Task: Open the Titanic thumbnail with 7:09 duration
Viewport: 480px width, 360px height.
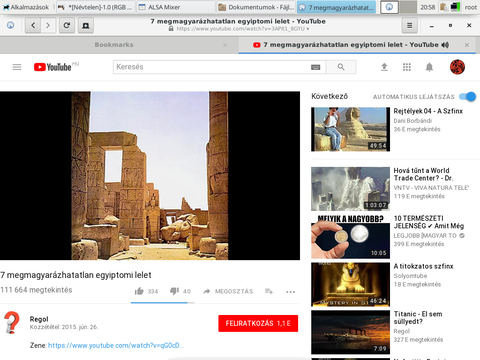Action: pos(350,332)
